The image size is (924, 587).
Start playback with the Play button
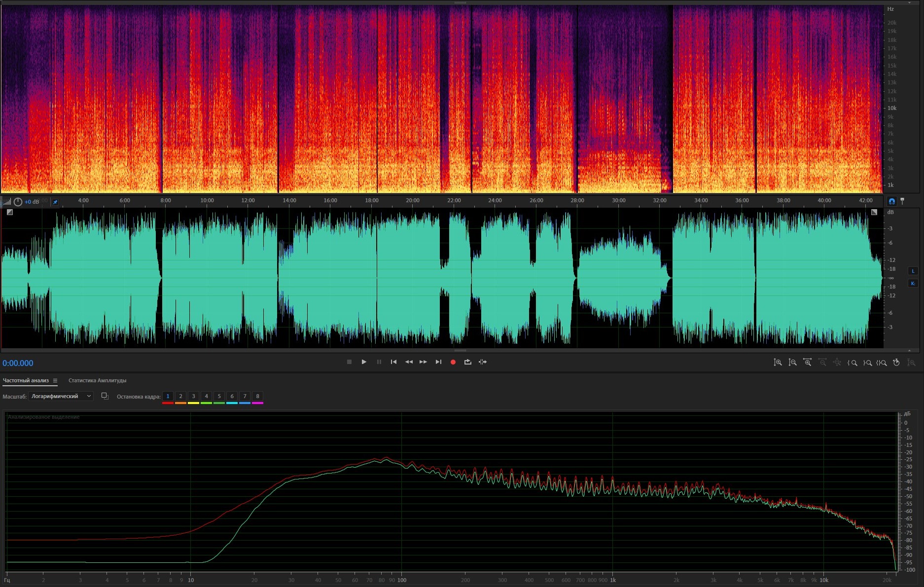click(364, 362)
